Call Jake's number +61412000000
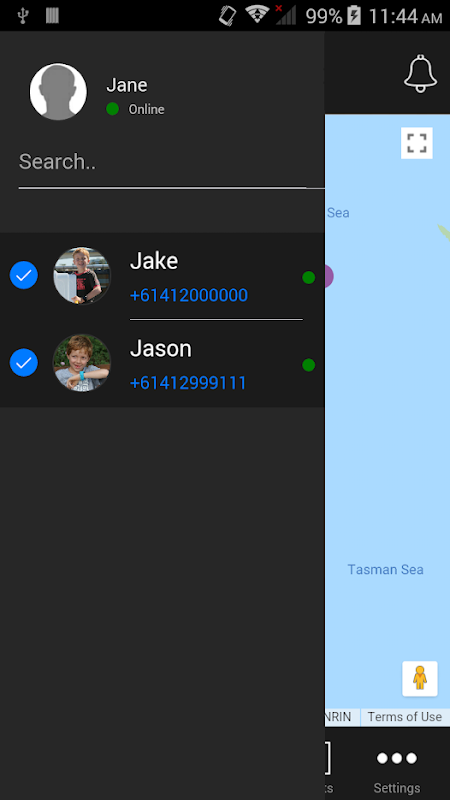450x800 pixels. [189, 295]
